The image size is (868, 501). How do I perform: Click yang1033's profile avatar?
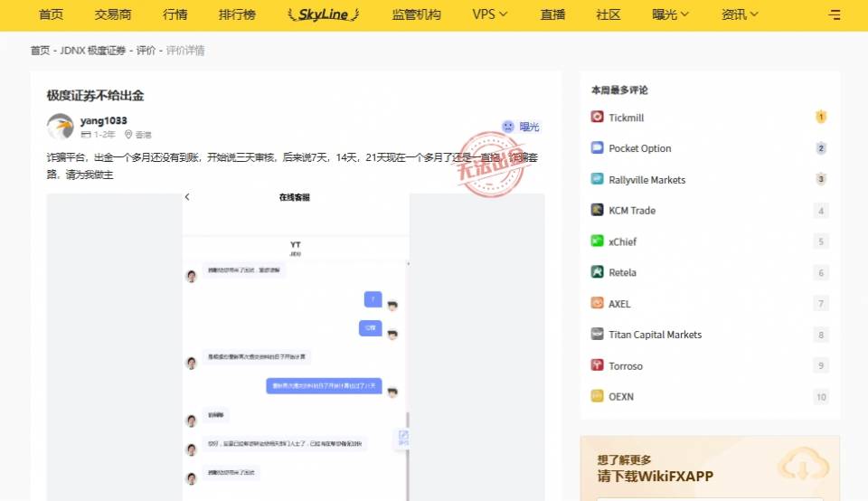(x=61, y=127)
